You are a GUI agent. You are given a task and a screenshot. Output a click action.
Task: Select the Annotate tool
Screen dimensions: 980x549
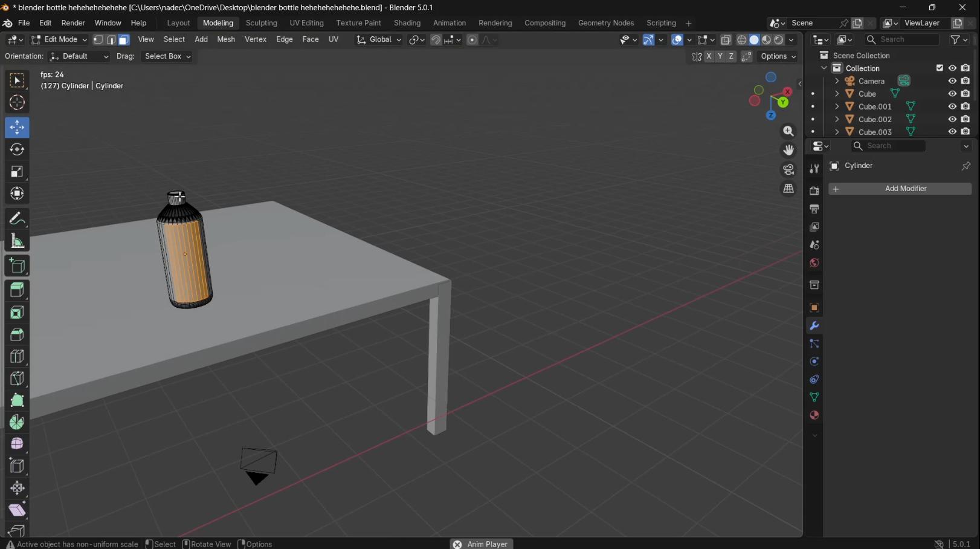pos(17,218)
